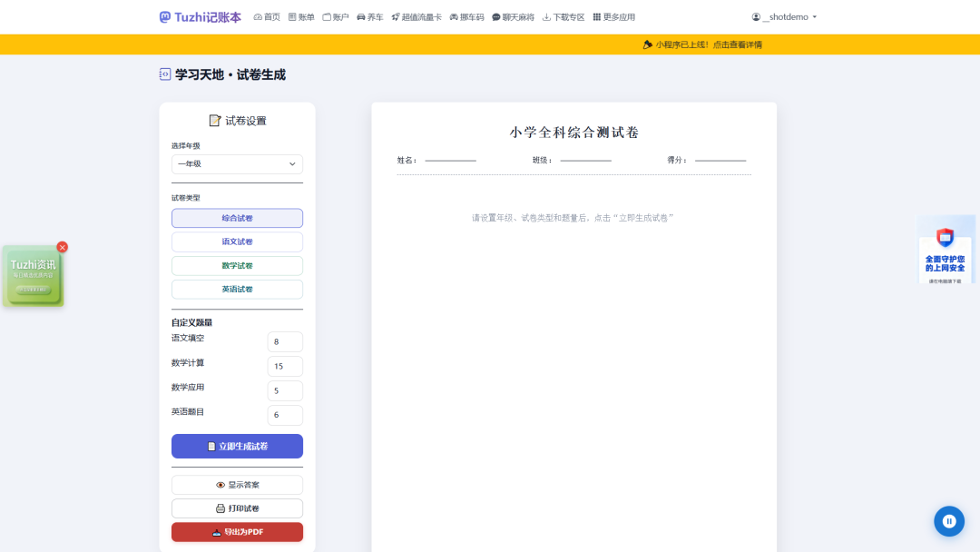Select 数学试卷 paper type
Image resolution: width=980 pixels, height=552 pixels.
(237, 266)
